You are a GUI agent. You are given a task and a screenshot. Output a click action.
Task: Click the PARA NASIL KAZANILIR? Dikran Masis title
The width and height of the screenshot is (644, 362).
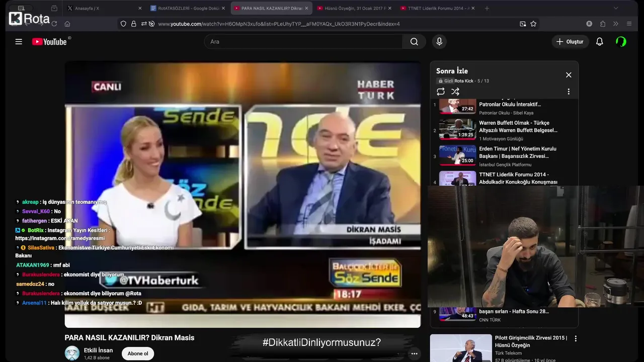coord(129,338)
